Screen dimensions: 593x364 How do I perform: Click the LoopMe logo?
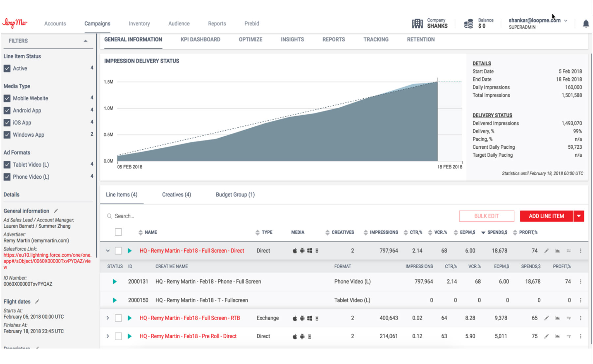pyautogui.click(x=15, y=23)
